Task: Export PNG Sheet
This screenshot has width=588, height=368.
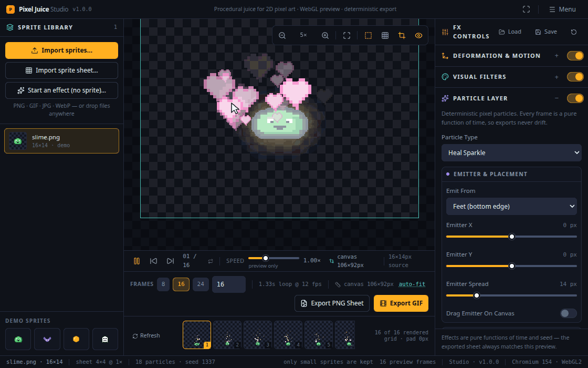Action: click(332, 303)
